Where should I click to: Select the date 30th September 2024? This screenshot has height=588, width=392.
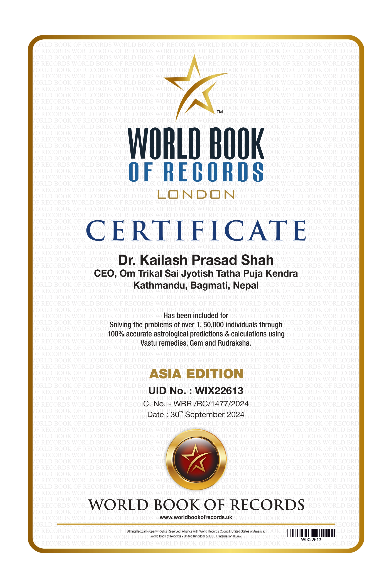(x=196, y=414)
